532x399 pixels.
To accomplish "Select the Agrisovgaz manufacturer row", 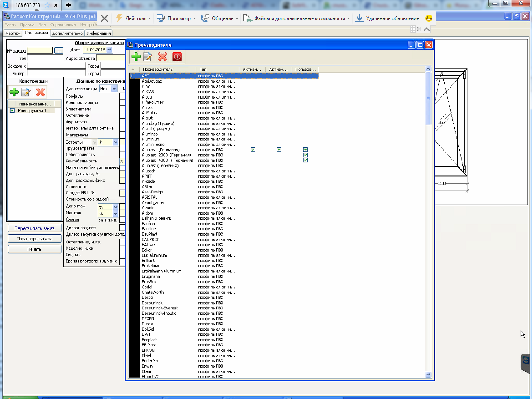I will (224, 81).
